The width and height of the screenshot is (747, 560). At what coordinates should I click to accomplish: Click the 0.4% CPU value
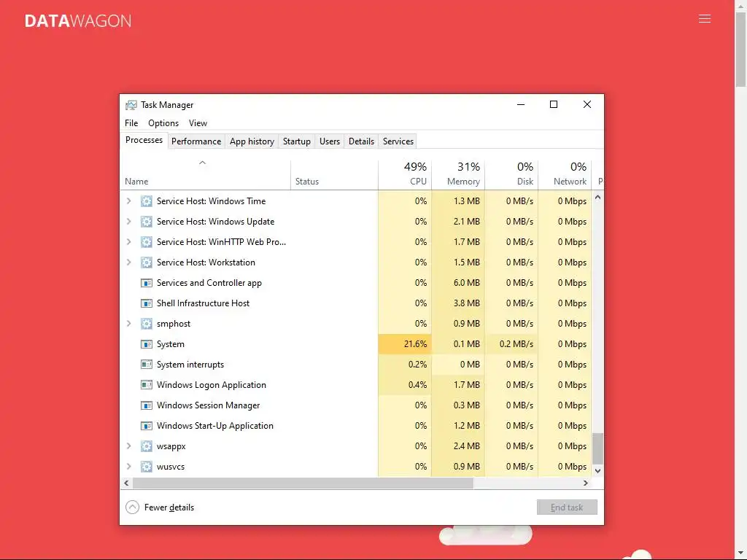click(x=417, y=385)
